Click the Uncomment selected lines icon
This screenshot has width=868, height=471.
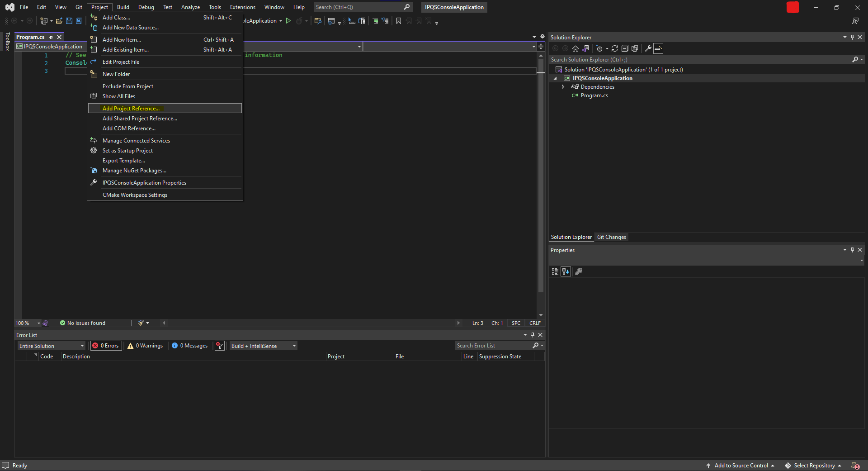pyautogui.click(x=385, y=21)
